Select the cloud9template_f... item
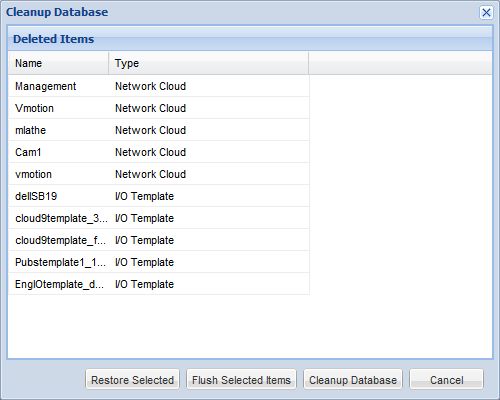This screenshot has width=500, height=400. click(159, 240)
